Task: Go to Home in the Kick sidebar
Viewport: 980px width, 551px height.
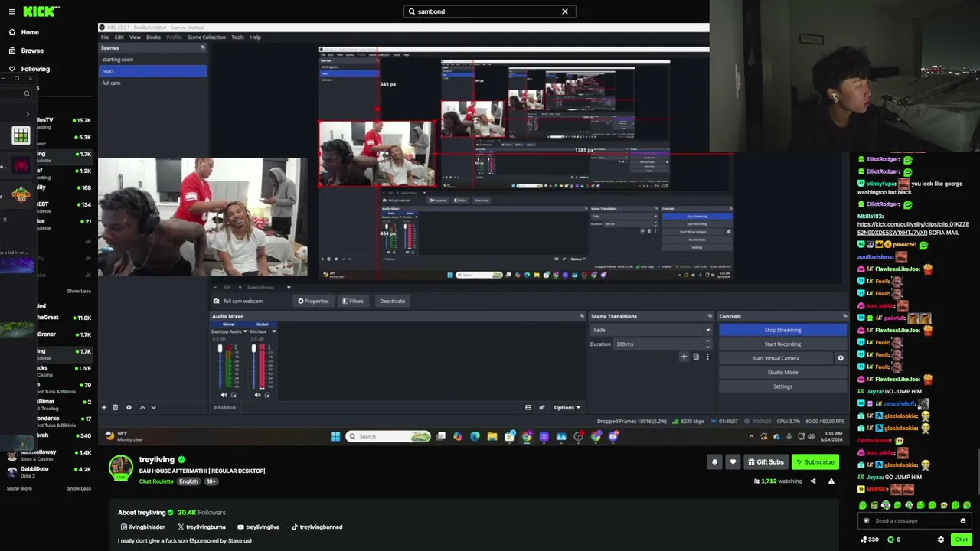Action: tap(24, 32)
